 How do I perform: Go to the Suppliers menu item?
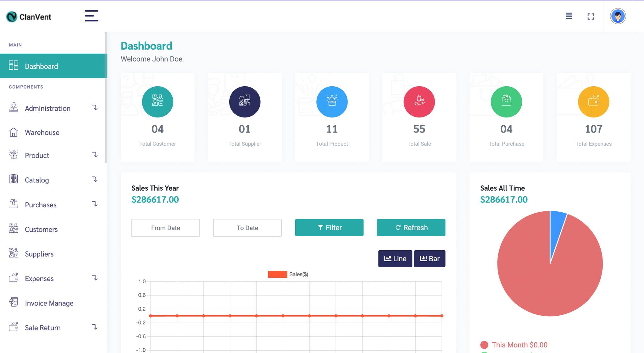coord(53,254)
